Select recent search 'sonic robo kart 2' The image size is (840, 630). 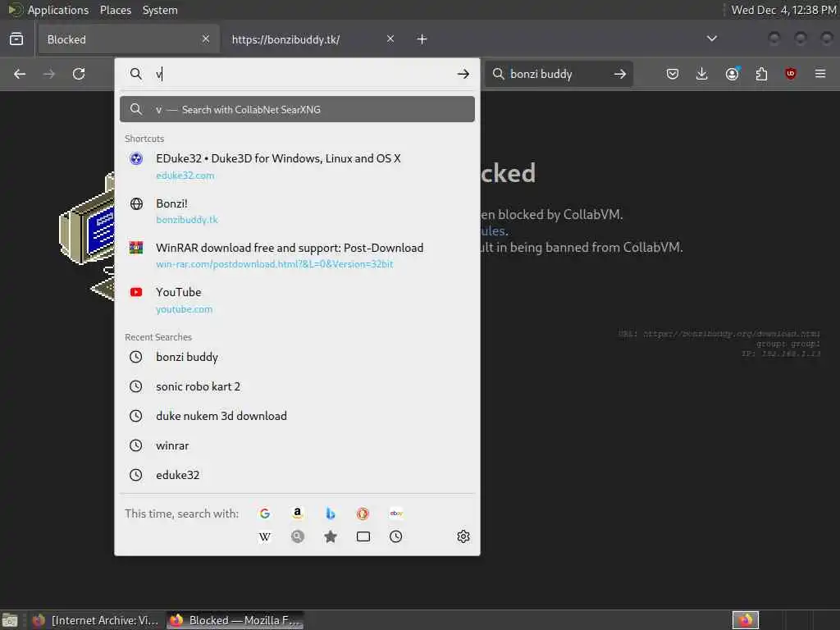click(x=297, y=386)
